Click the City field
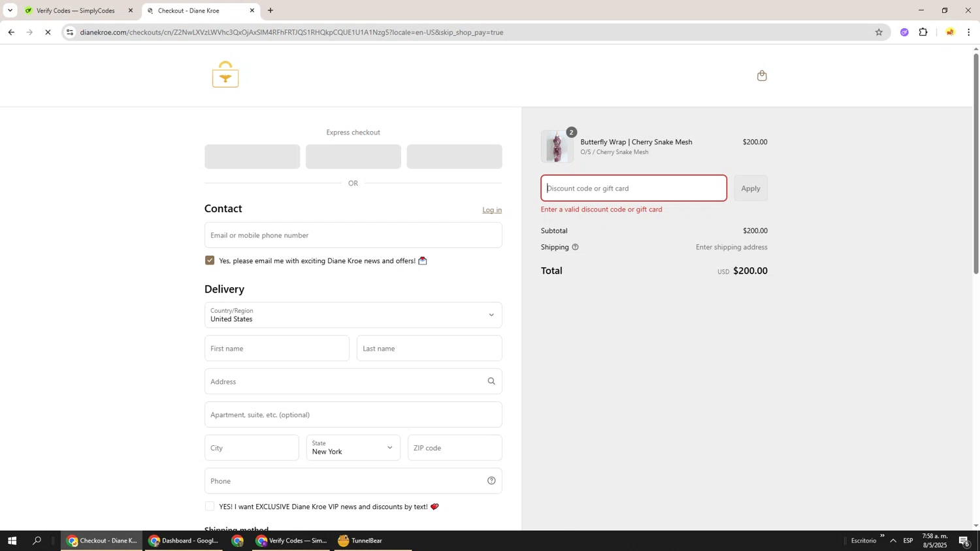The height and width of the screenshot is (551, 980). [252, 448]
